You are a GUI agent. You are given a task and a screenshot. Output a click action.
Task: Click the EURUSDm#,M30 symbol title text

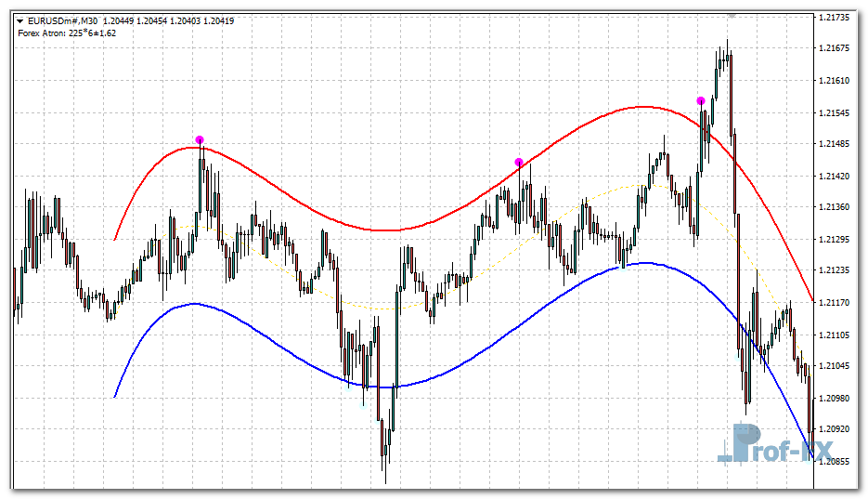pyautogui.click(x=62, y=20)
